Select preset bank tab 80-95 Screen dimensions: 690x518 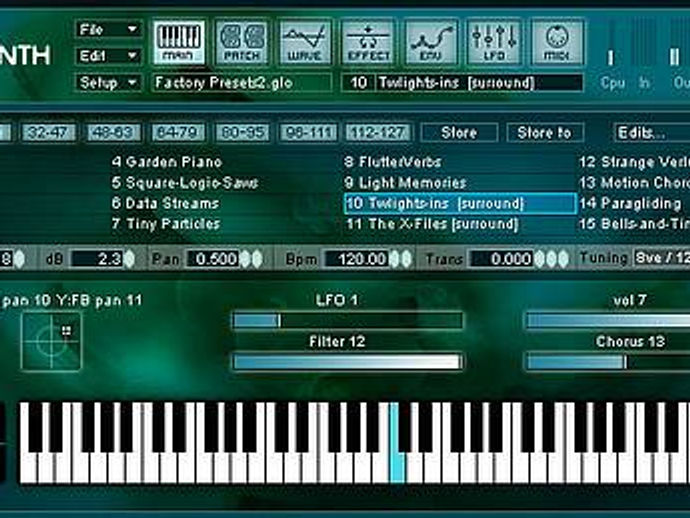point(242,132)
